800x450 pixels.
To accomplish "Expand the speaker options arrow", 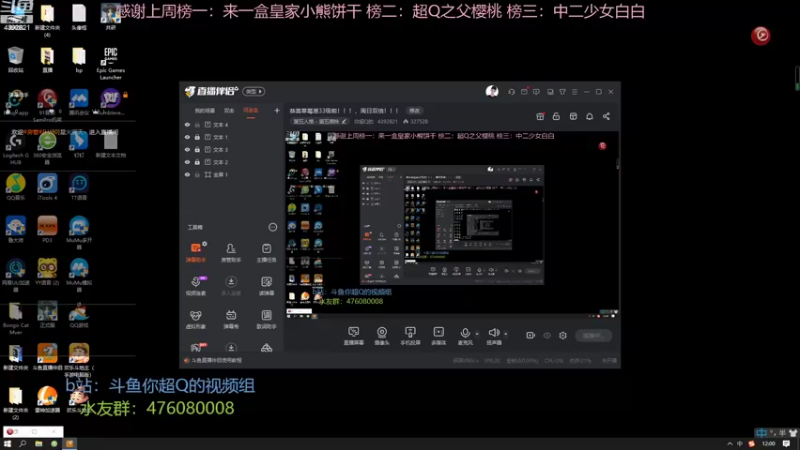I will point(506,334).
